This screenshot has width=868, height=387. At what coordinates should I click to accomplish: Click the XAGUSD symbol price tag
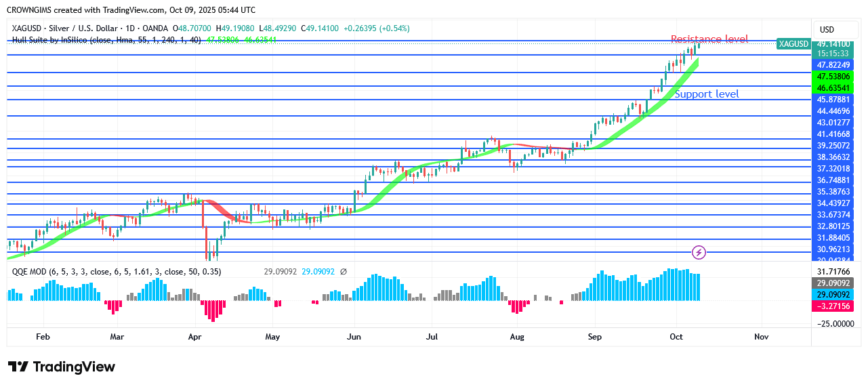click(793, 43)
